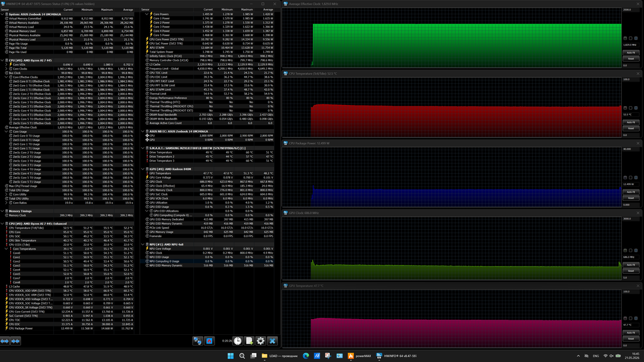Select the NPU Computing 0 Usage row
The height and width of the screenshot is (362, 644).
click(207, 261)
